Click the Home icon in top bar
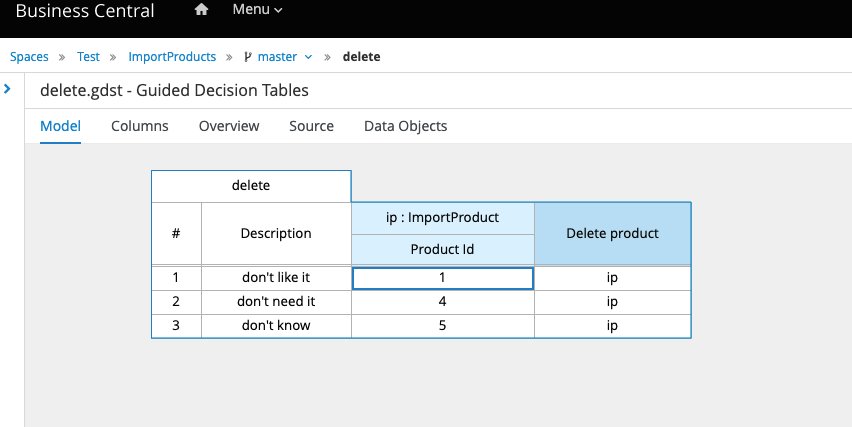The image size is (852, 427). (201, 10)
